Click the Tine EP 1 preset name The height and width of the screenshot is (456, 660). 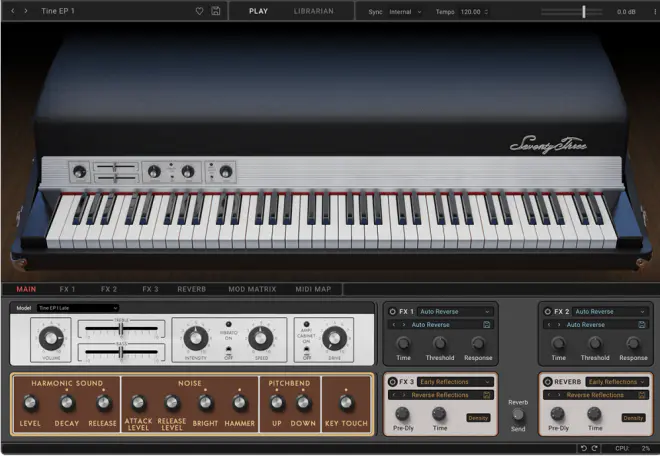58,11
